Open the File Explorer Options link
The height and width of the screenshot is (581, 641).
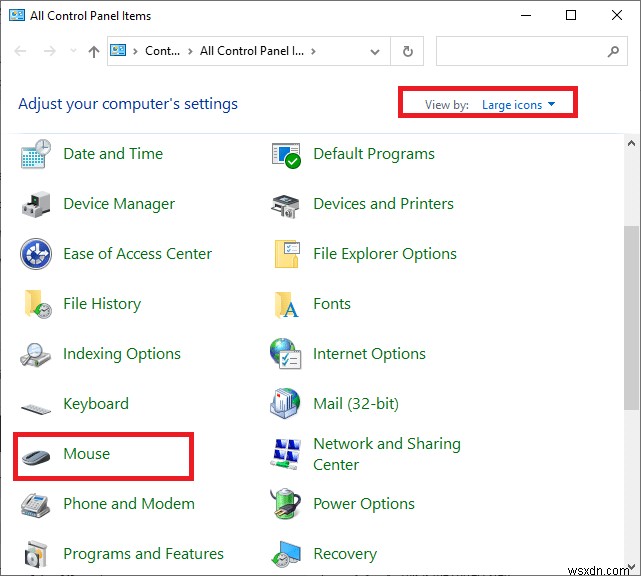click(x=385, y=254)
